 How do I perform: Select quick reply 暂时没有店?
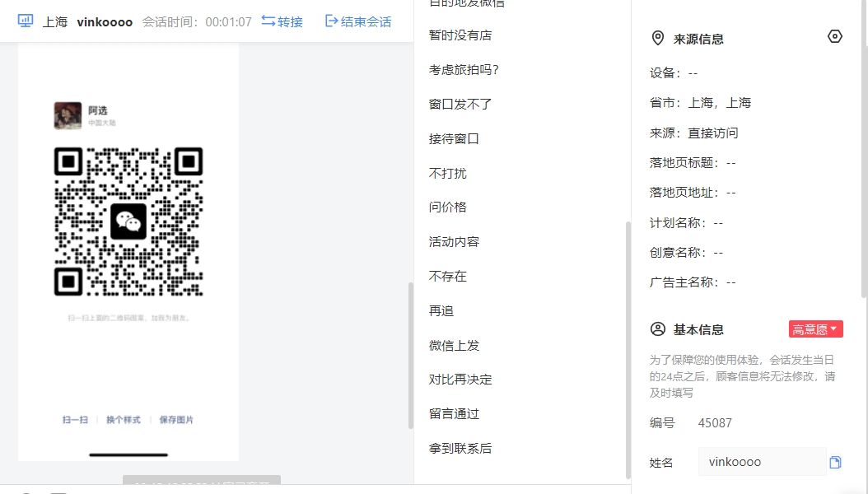point(460,35)
